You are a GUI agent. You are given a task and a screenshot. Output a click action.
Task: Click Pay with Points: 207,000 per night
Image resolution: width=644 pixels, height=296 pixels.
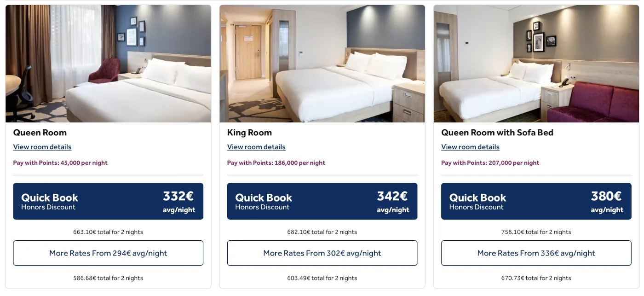click(x=490, y=163)
